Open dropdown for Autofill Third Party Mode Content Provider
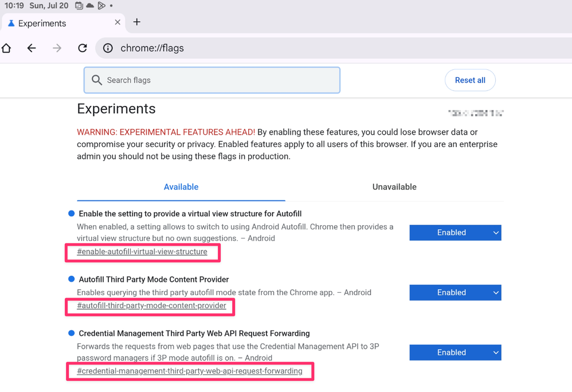 point(455,293)
